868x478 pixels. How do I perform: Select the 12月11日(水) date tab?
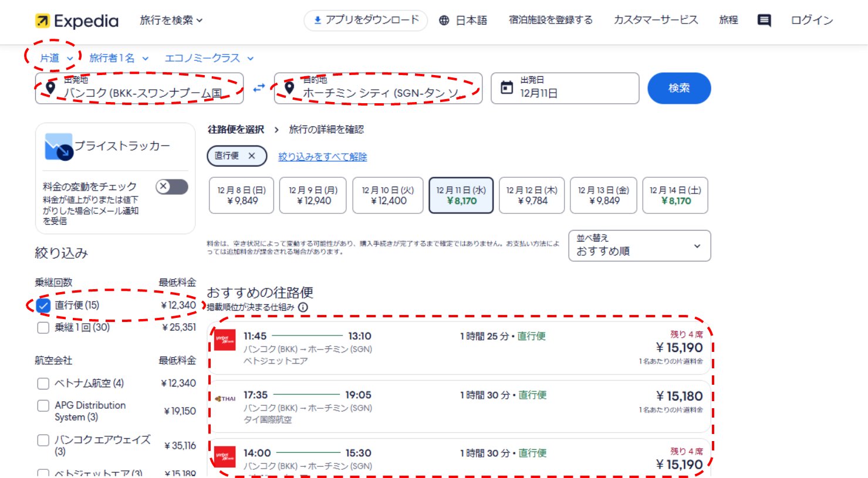tap(461, 195)
